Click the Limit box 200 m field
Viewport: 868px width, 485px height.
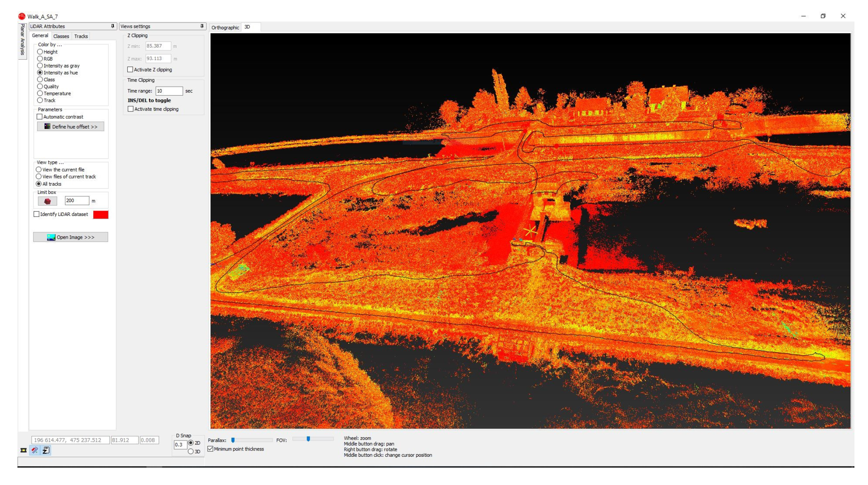point(77,201)
